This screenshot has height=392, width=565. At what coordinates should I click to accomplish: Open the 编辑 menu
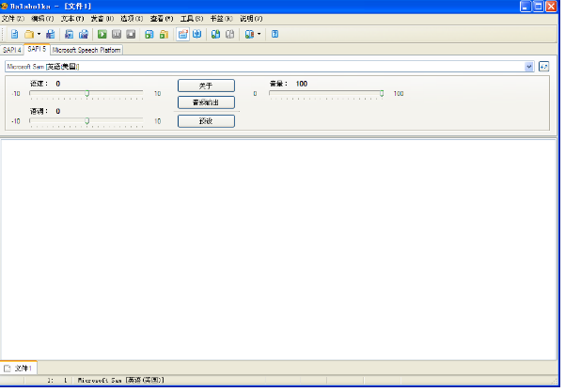pyautogui.click(x=42, y=19)
